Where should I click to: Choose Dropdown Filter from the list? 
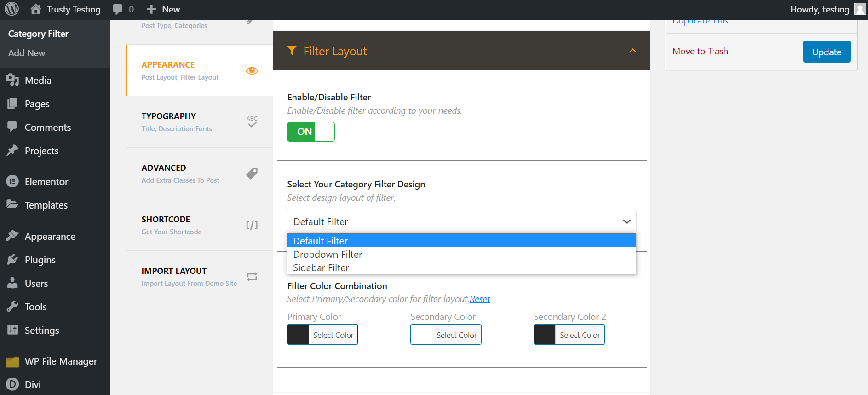[x=328, y=255]
